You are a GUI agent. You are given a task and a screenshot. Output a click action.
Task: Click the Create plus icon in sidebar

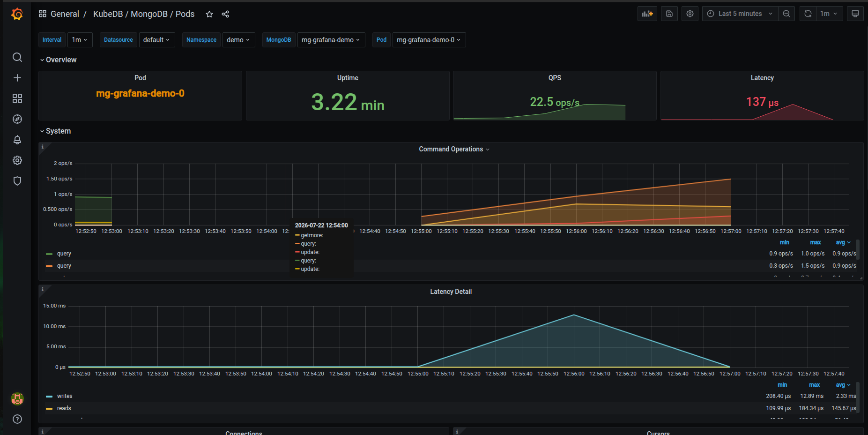click(x=17, y=78)
